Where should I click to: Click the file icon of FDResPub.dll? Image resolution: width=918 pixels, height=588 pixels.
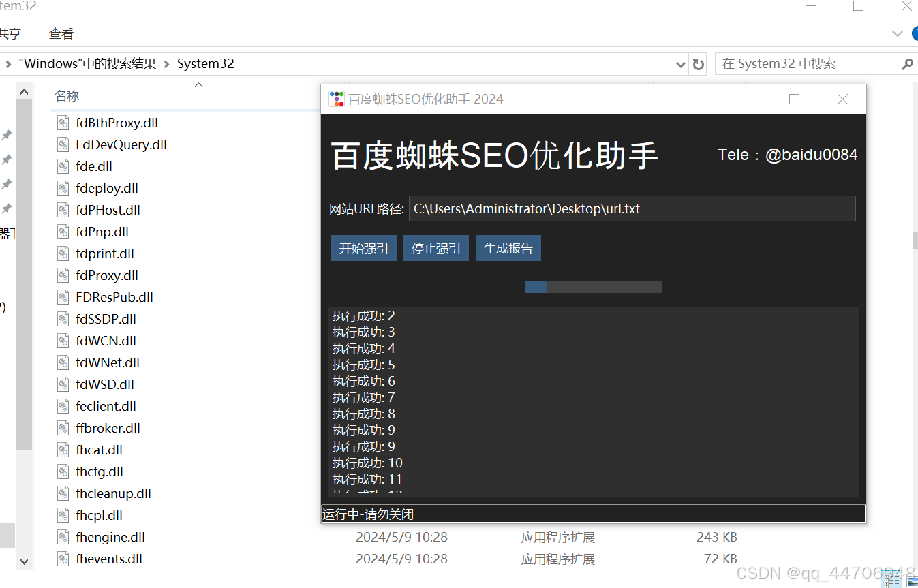[x=63, y=298]
